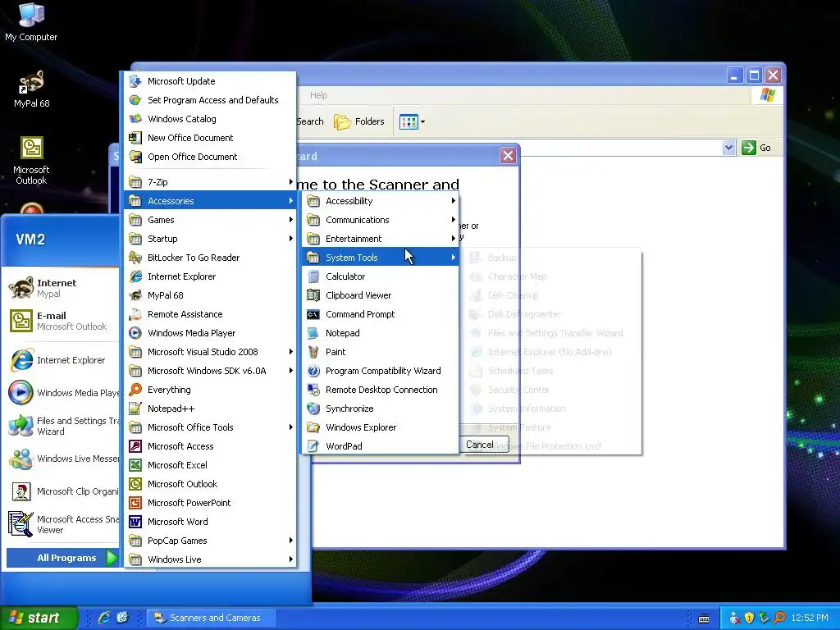840x630 pixels.
Task: Expand the Windows Live submenu
Action: pos(211,559)
